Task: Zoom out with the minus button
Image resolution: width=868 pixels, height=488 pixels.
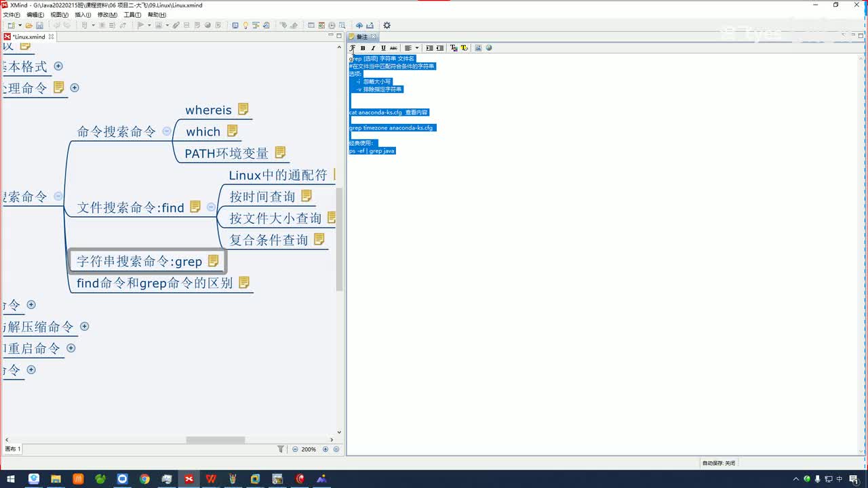Action: (x=295, y=449)
